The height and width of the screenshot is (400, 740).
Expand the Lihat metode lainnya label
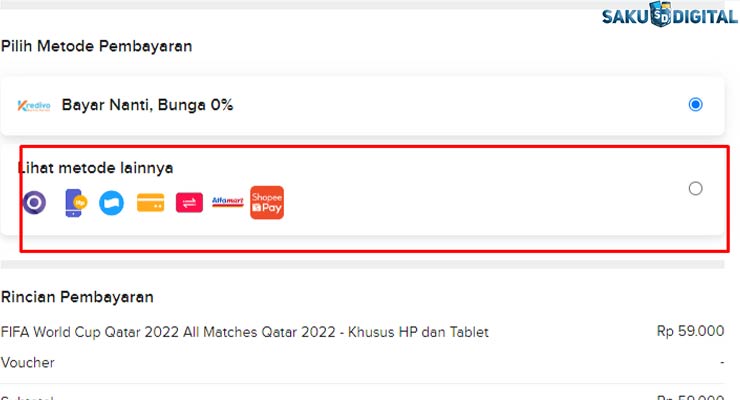[96, 168]
